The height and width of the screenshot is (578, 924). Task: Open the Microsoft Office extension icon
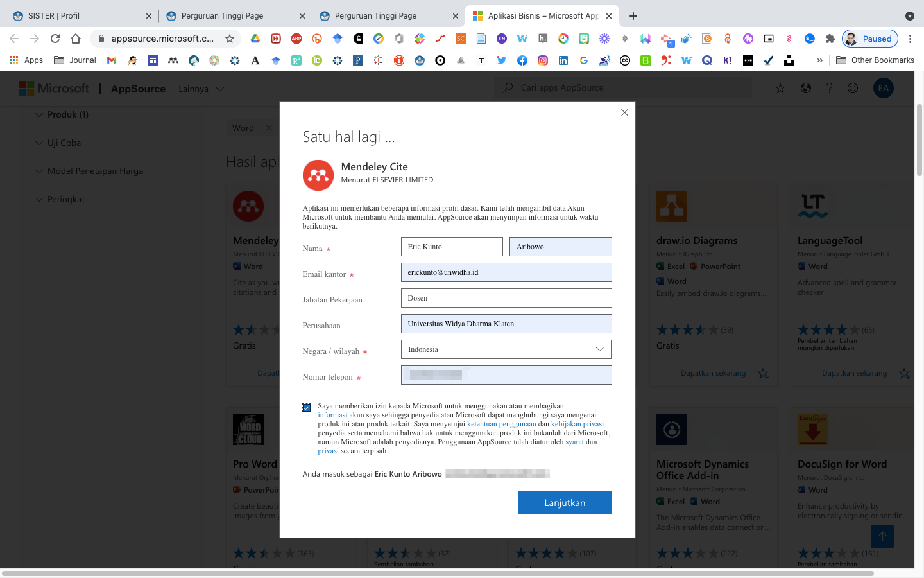coord(398,39)
